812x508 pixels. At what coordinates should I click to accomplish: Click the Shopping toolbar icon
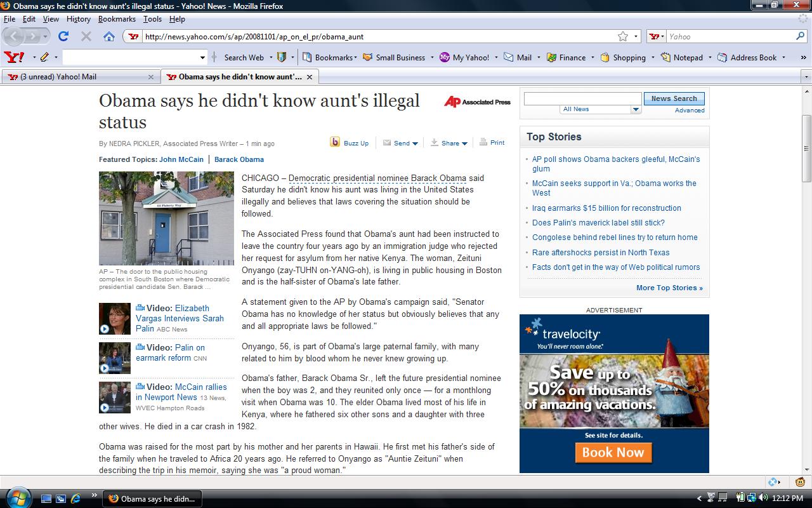pos(605,57)
